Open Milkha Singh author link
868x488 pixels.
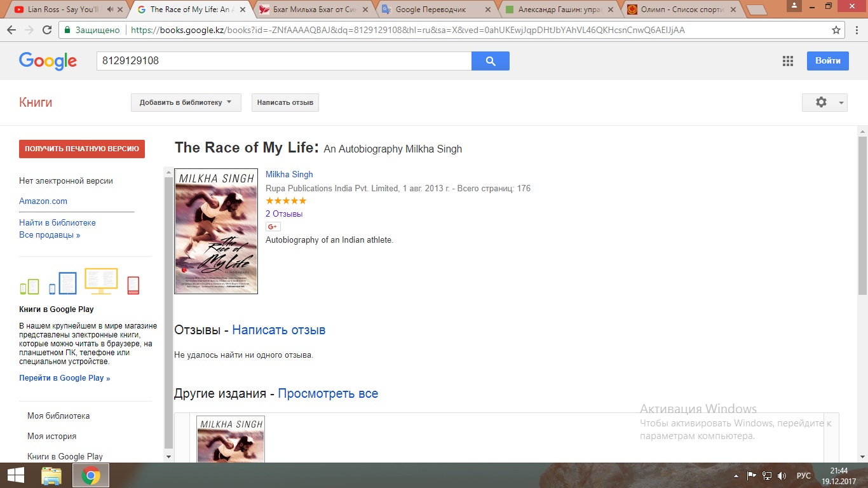click(x=289, y=174)
